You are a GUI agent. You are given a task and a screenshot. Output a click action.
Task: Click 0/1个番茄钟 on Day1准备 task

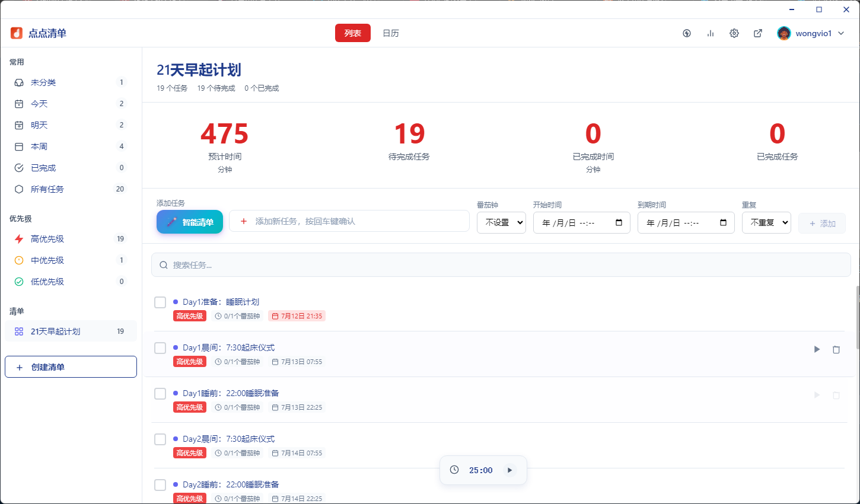237,316
